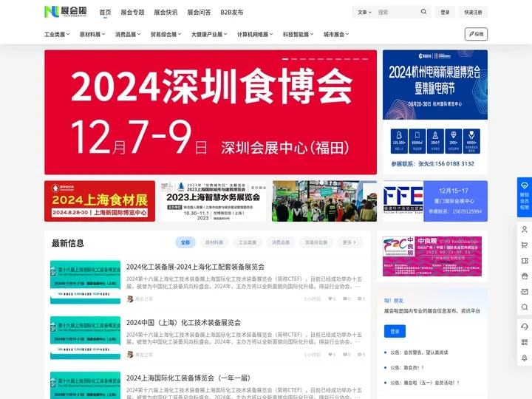Open the notification bell icon in sidebar
Image resolution: width=532 pixels, height=399 pixels.
525,358
